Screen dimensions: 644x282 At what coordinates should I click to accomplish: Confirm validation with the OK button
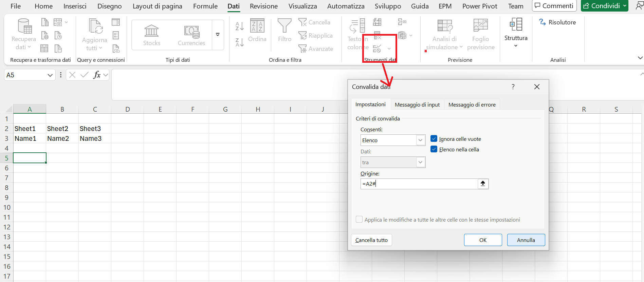[x=483, y=240]
